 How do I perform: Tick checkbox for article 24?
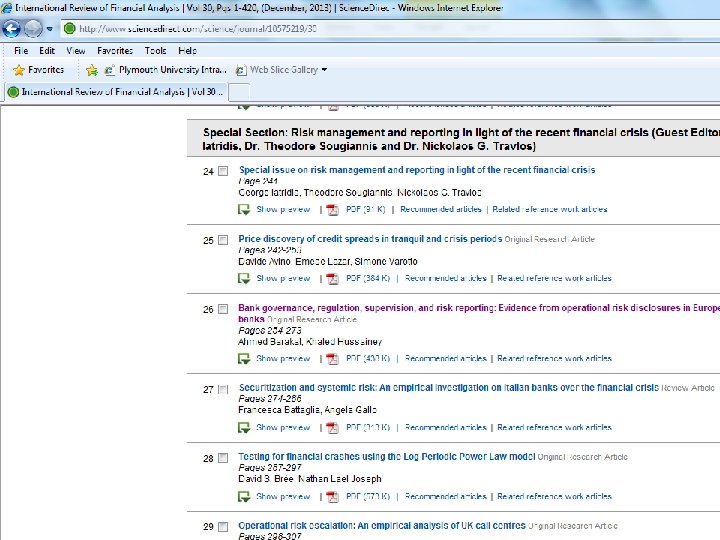[223, 171]
